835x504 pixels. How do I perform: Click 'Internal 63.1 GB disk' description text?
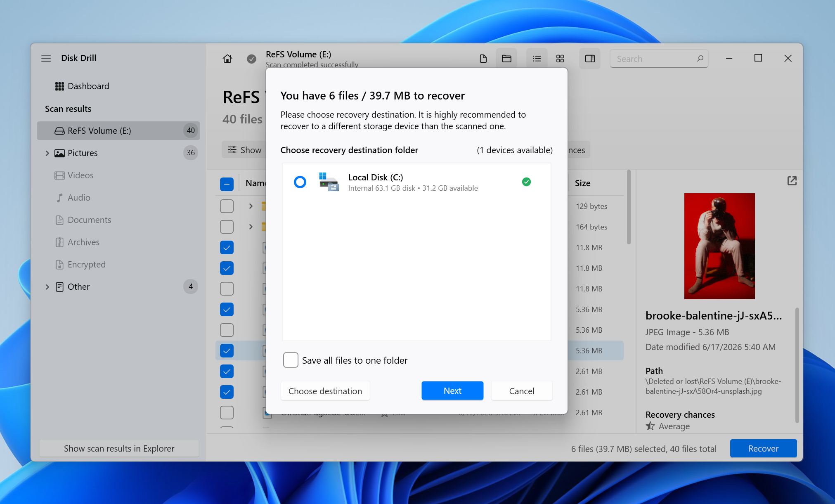coord(381,188)
